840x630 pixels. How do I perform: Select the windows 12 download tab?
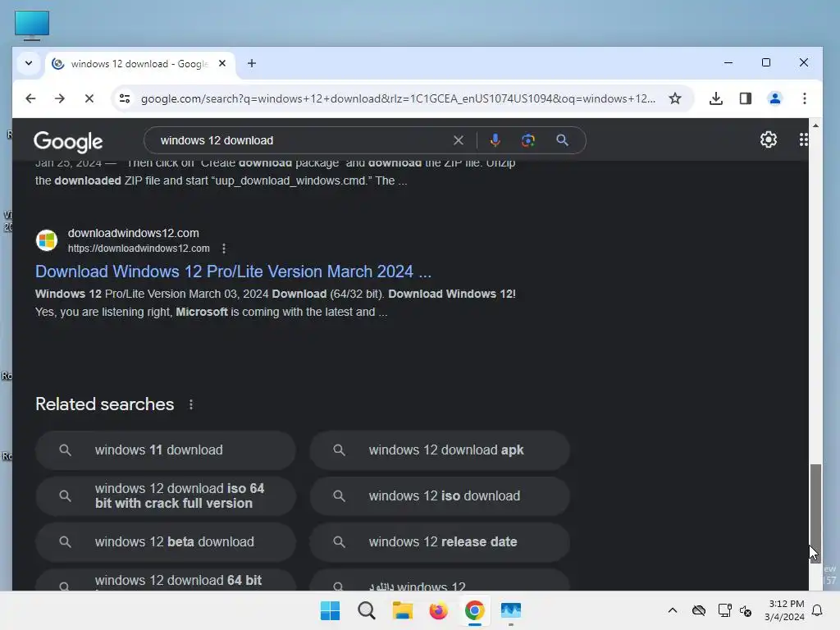pyautogui.click(x=139, y=64)
